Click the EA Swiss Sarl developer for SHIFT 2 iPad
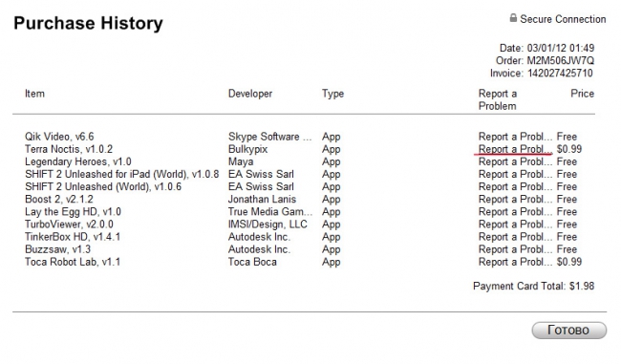 [261, 174]
